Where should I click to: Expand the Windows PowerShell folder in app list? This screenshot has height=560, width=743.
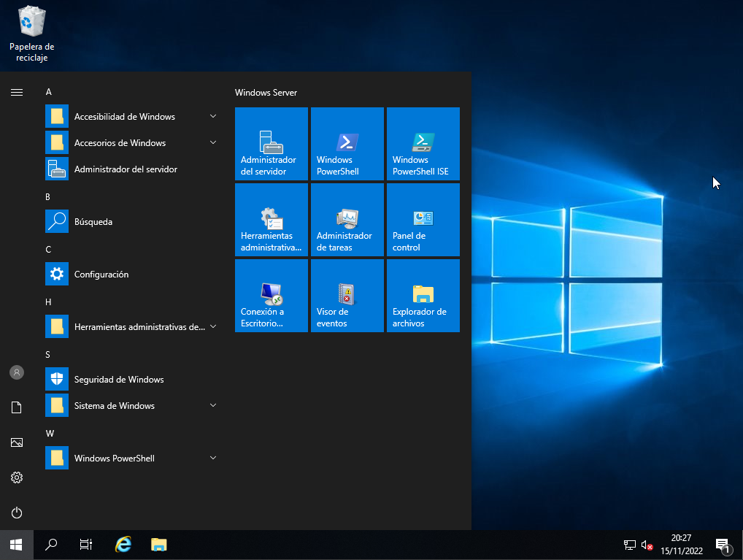[x=131, y=458]
